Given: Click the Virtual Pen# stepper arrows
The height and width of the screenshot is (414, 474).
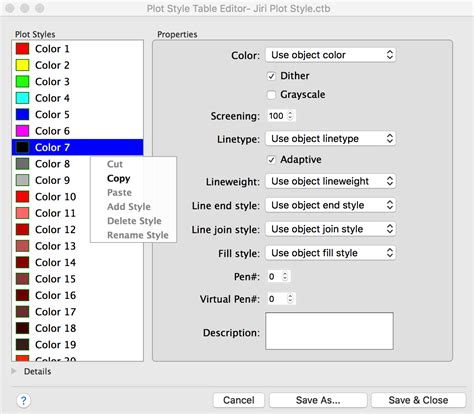Looking at the screenshot, I should pyautogui.click(x=290, y=299).
